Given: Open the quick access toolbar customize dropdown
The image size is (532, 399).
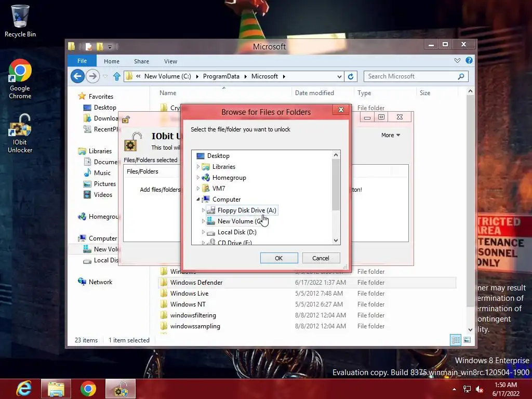Looking at the screenshot, I should click(110, 47).
